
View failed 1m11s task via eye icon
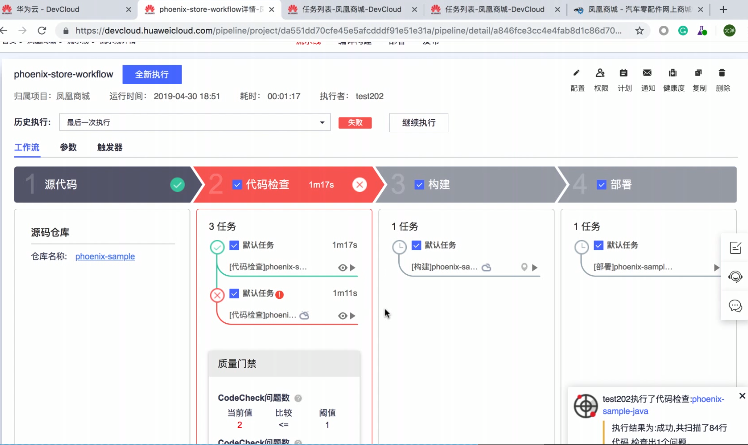[342, 316]
